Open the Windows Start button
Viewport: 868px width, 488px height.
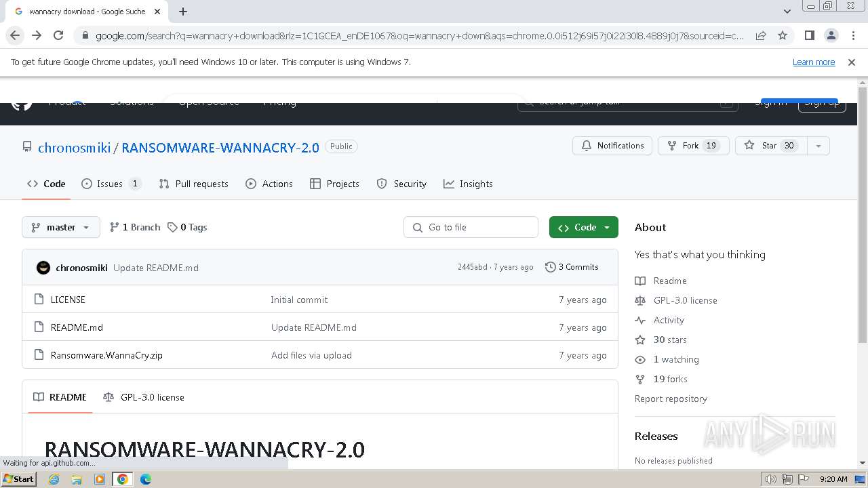click(x=18, y=479)
